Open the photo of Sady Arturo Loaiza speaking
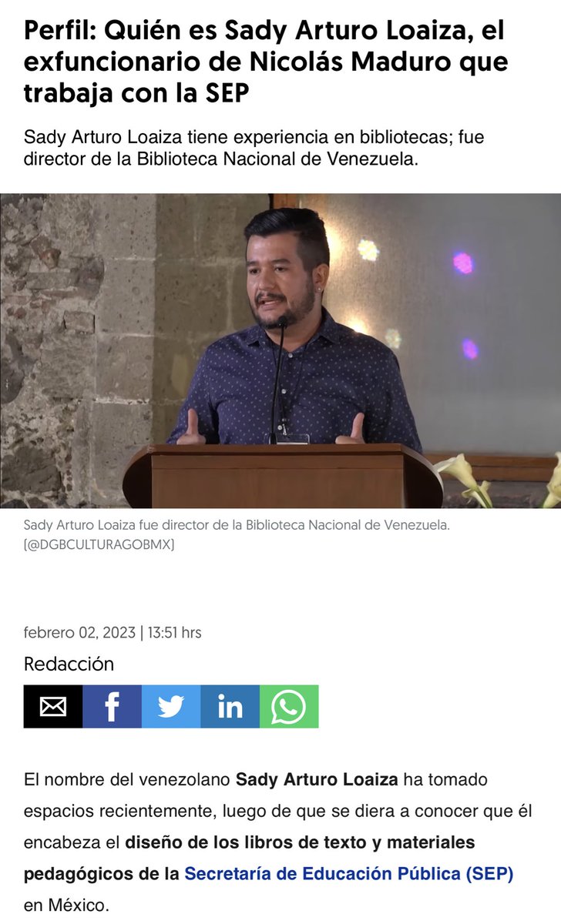This screenshot has height=924, width=561. pos(280,350)
